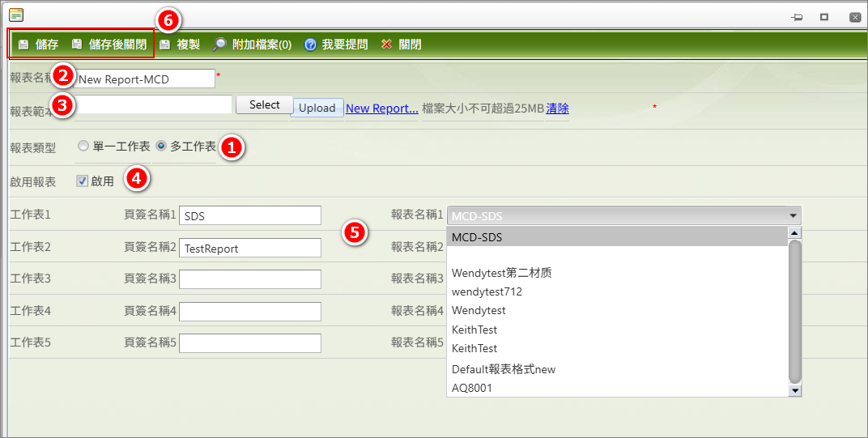868x438 pixels.
Task: Select the 單一工作表 radio button
Action: coord(83,147)
